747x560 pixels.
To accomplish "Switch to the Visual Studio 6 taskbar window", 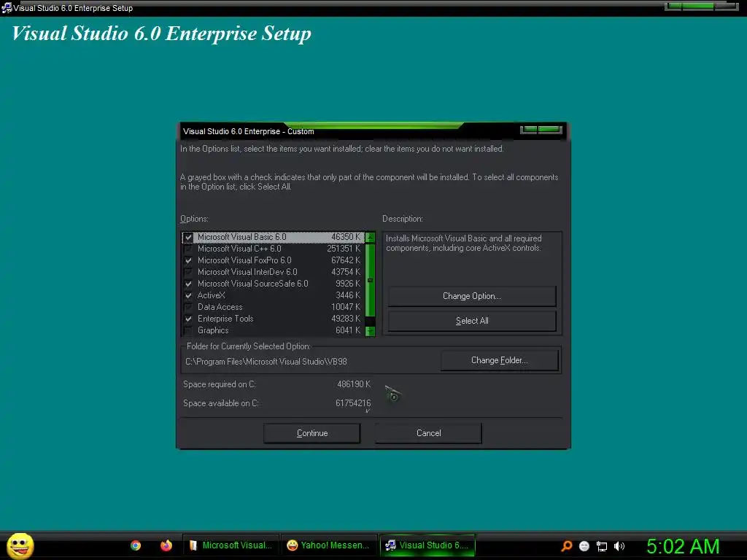I will (x=427, y=545).
